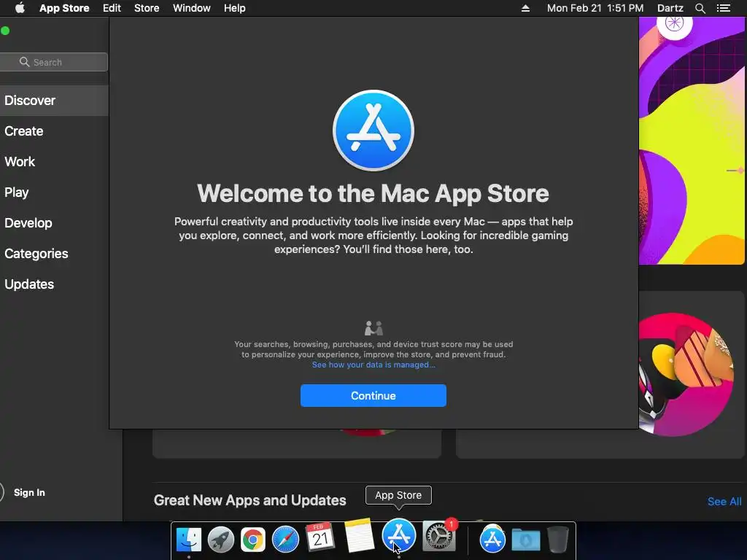Click See All for new apps
Viewport: 747px width, 560px height.
point(724,502)
